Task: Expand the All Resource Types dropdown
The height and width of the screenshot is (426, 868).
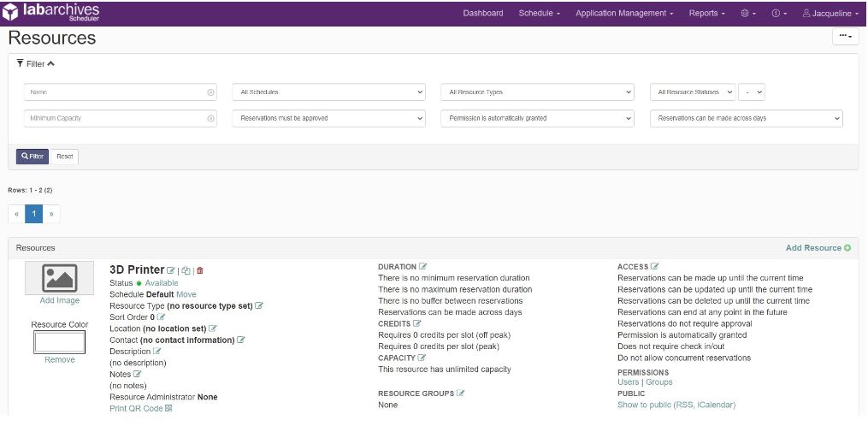Action: click(538, 92)
